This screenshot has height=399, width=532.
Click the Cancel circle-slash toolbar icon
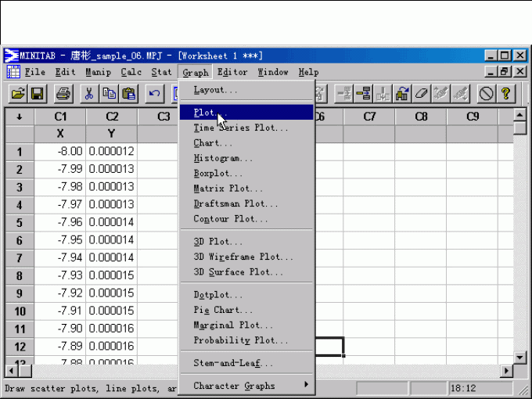coord(486,94)
